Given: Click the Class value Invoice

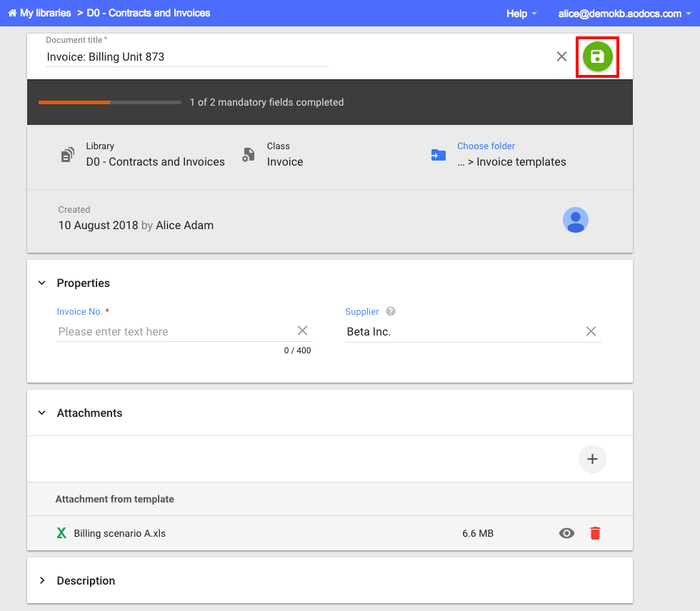Looking at the screenshot, I should coord(285,161).
